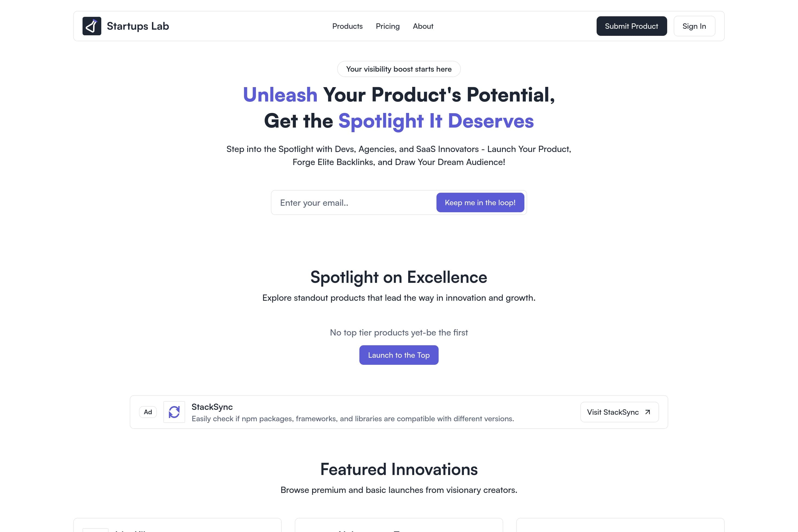Select the Products navigation item
Viewport: 798px width, 532px height.
point(347,26)
